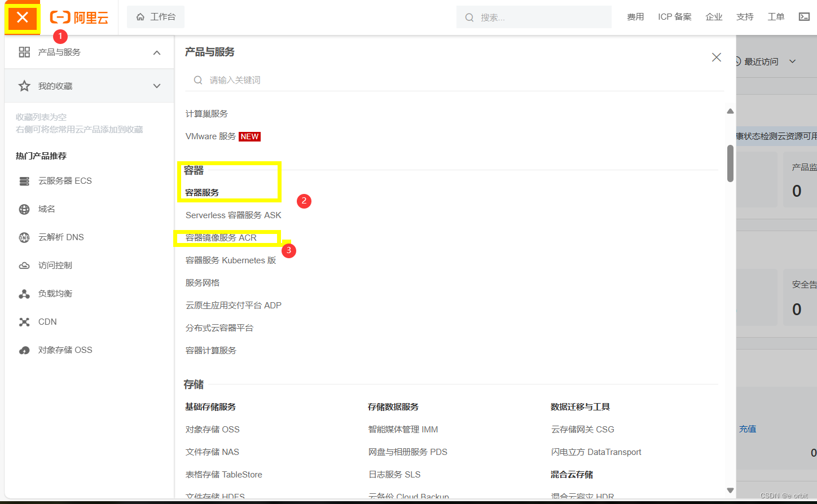Click the 对象存储 OSS cloud icon
Screen dimensions: 817x504
(24, 350)
